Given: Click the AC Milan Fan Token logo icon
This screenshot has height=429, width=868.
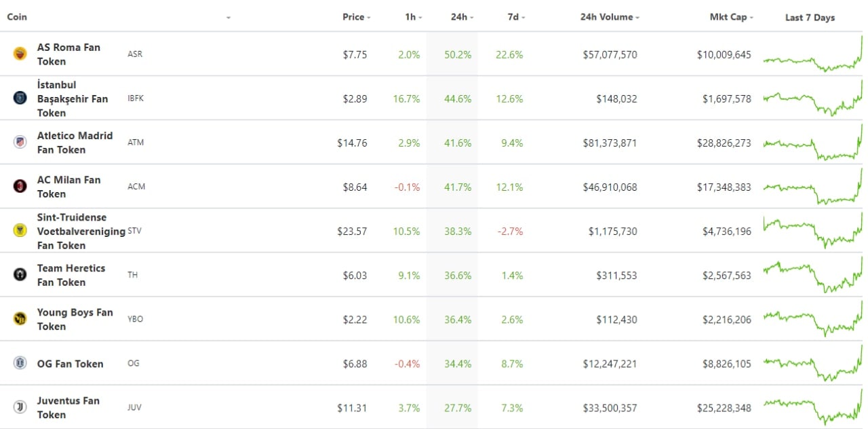Looking at the screenshot, I should tap(20, 186).
